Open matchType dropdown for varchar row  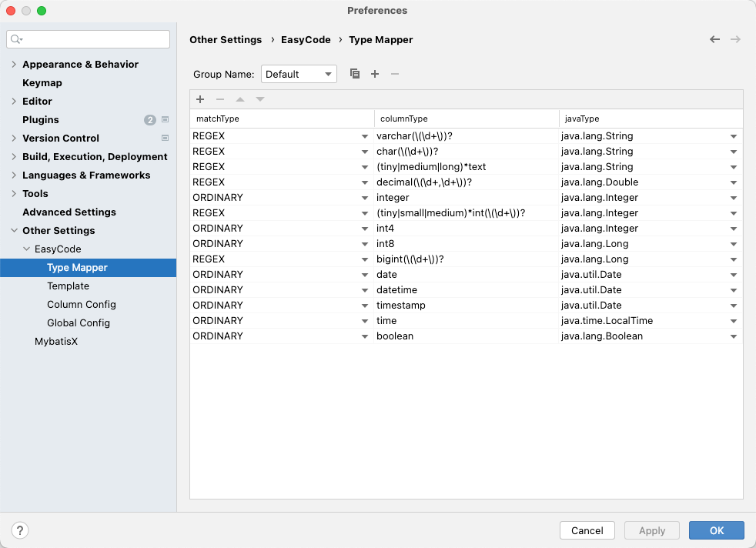pyautogui.click(x=365, y=136)
